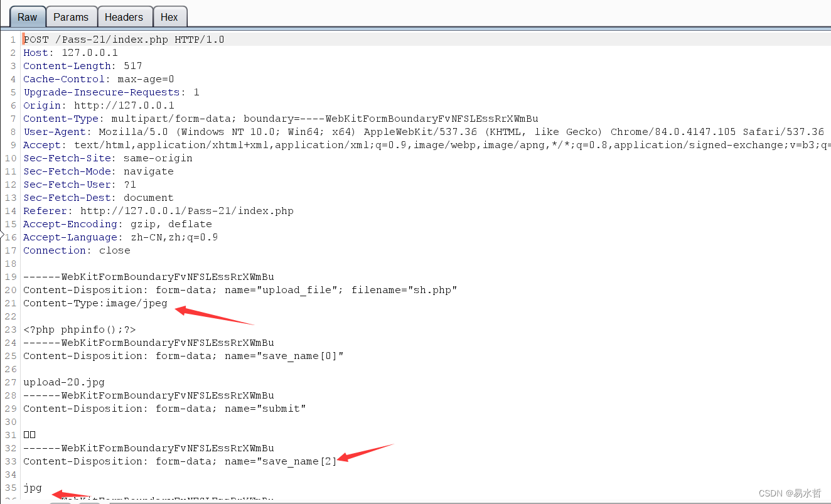The image size is (831, 504).
Task: Click the boundary line on row 32
Action: [149, 448]
